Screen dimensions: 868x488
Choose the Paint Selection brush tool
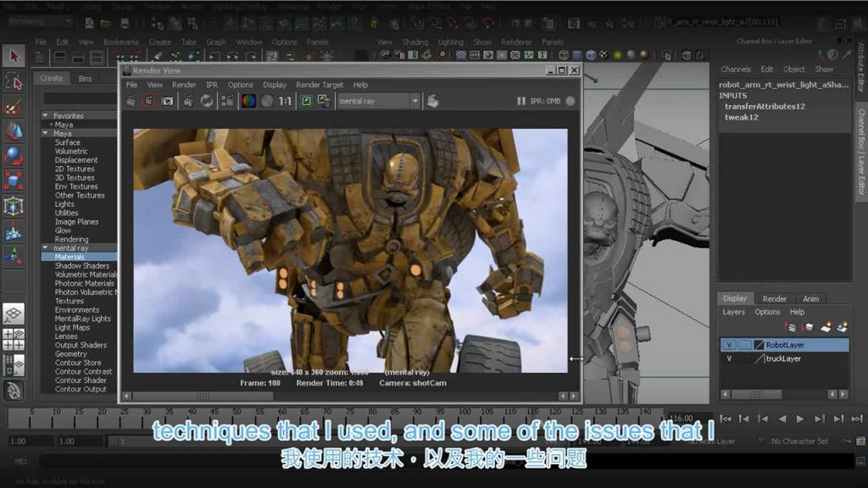point(14,106)
